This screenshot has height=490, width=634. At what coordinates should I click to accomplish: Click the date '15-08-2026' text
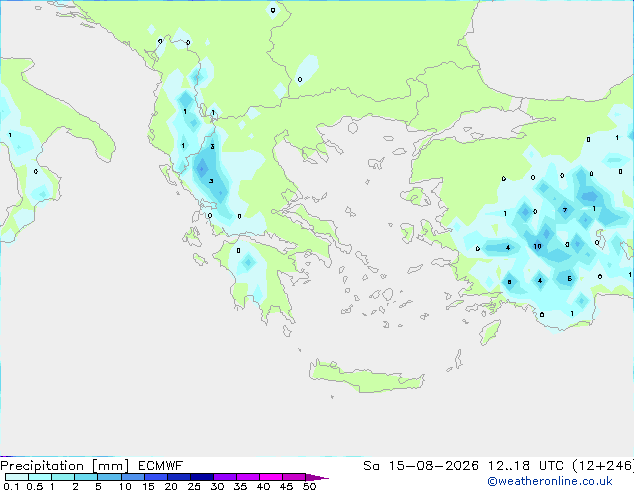click(x=434, y=466)
